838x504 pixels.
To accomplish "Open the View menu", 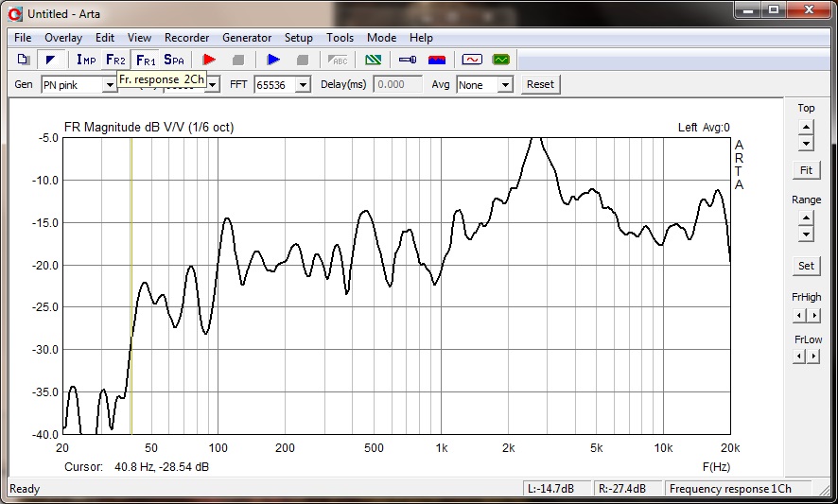I will (139, 38).
